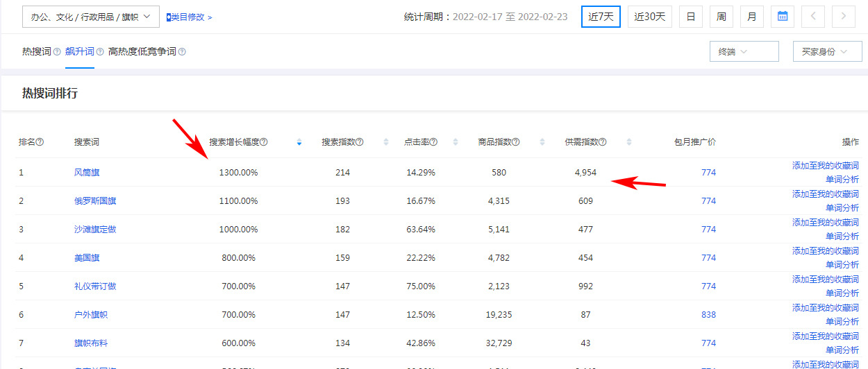Click help icon next to 点击率 header

433,142
